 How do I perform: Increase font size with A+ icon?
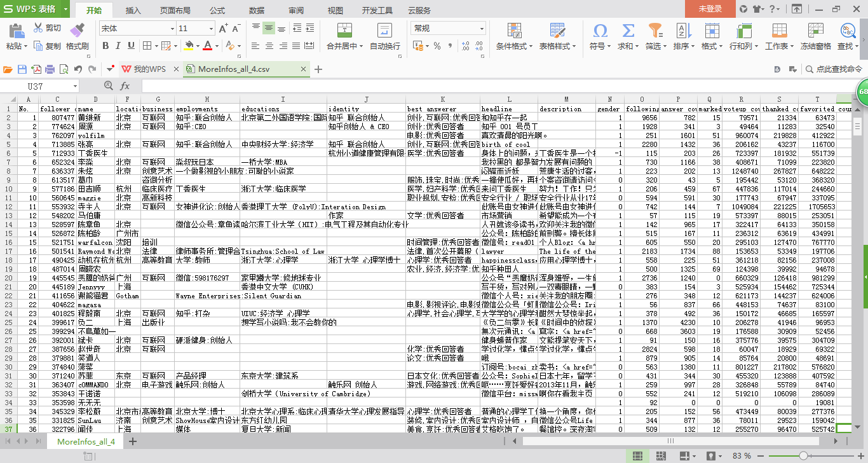click(224, 29)
